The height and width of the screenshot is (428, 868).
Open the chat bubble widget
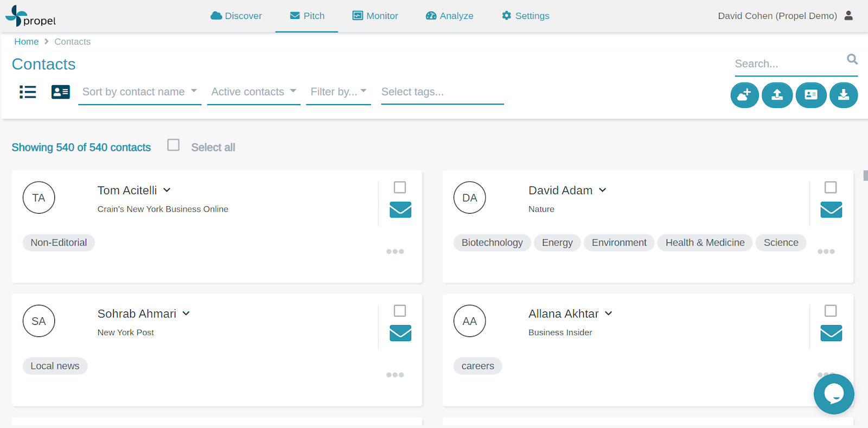pyautogui.click(x=834, y=394)
